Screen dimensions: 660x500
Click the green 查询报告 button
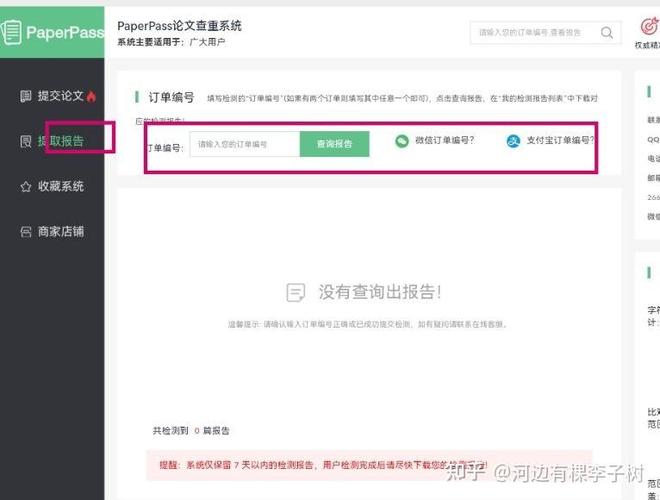tap(335, 144)
